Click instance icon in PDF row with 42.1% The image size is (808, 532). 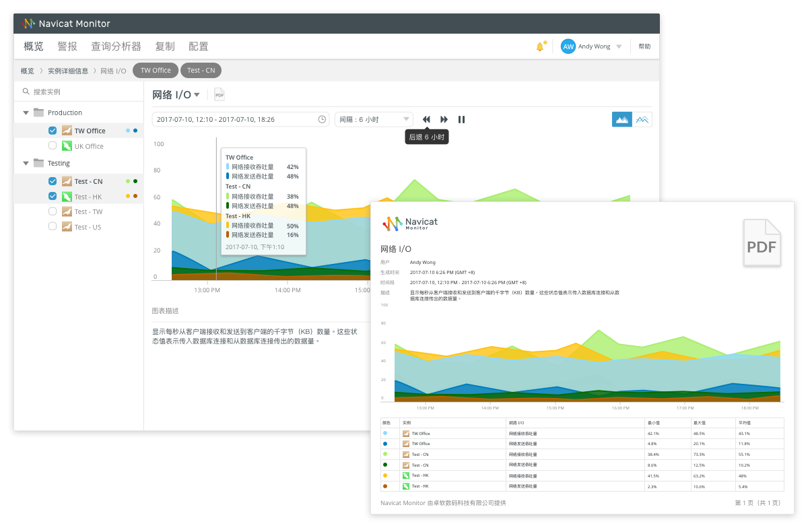[405, 434]
